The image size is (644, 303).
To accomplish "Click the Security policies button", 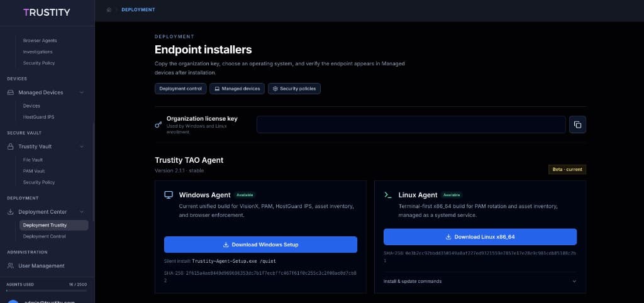I will 294,89.
